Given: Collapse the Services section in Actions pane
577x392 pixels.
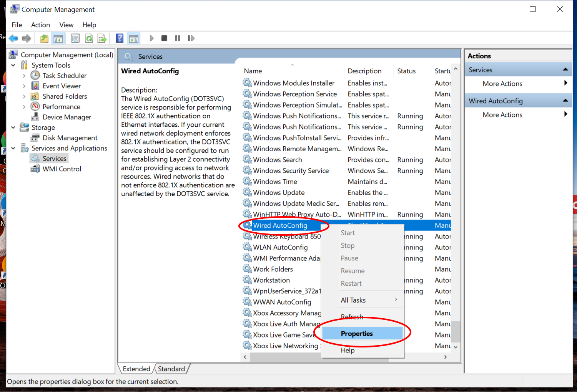Looking at the screenshot, I should (x=565, y=69).
